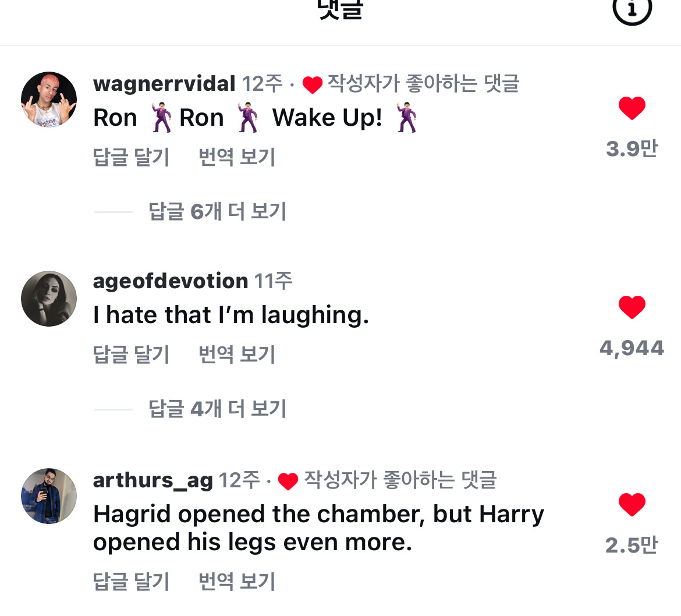Open the comments info icon

point(632,9)
